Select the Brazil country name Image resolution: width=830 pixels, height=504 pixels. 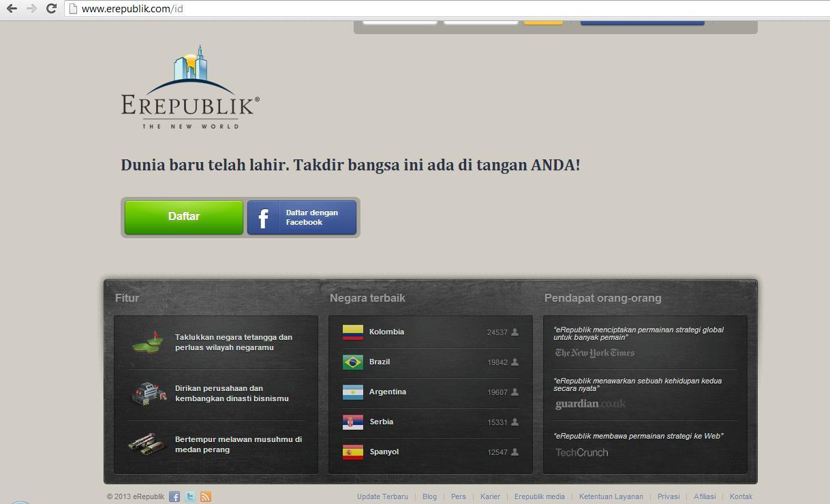tap(380, 362)
